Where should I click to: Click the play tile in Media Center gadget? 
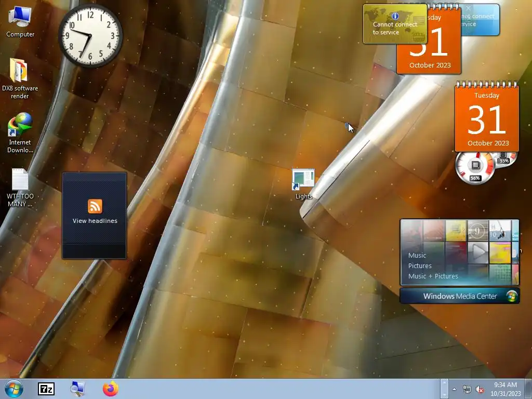click(478, 252)
